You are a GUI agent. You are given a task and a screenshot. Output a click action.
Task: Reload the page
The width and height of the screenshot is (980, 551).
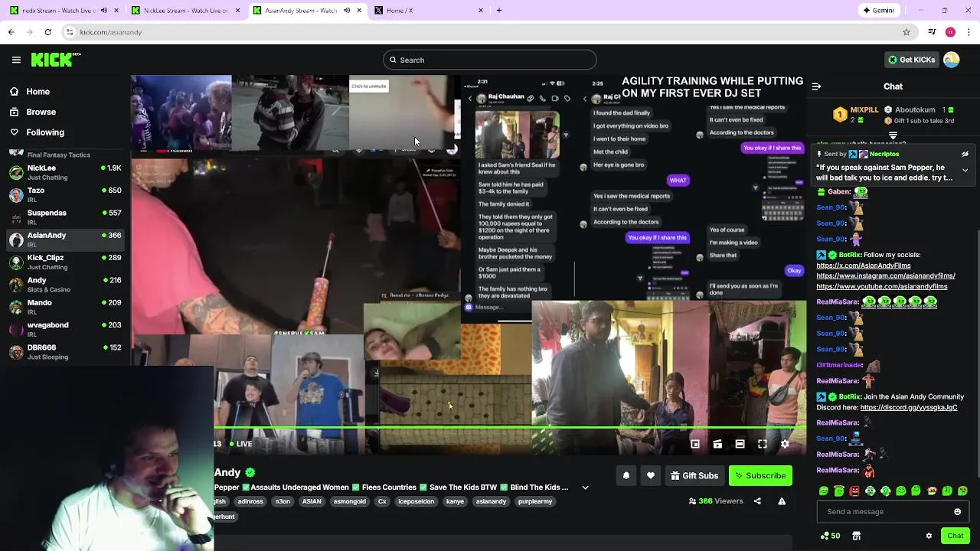pos(47,32)
